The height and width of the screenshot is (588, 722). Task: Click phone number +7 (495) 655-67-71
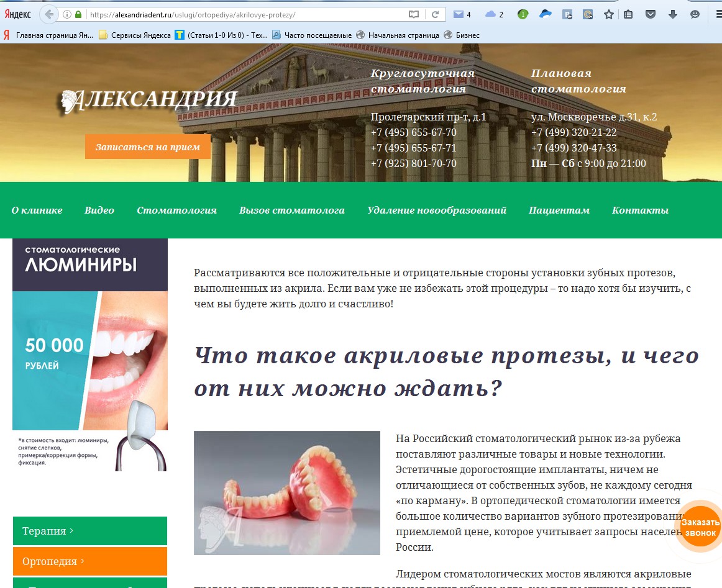(413, 148)
